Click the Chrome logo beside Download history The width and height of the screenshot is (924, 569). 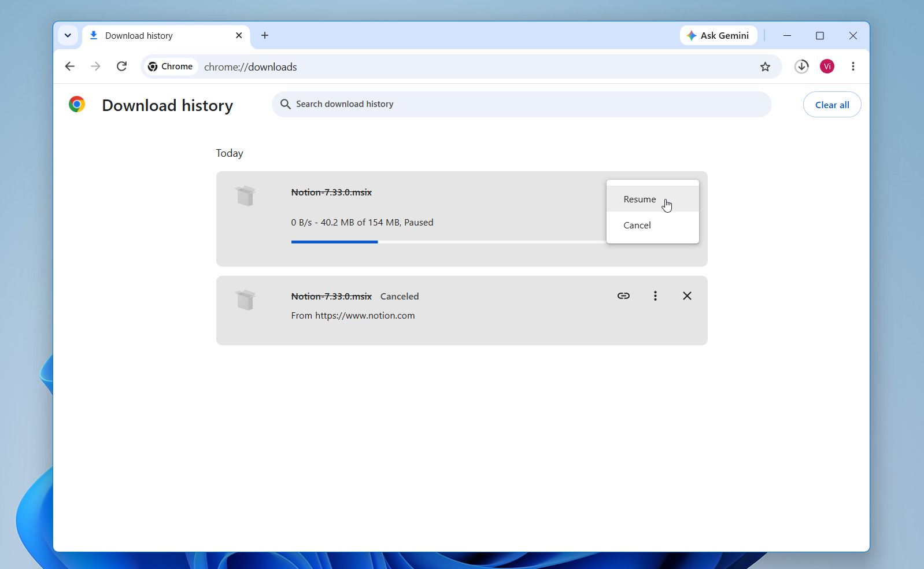point(76,104)
